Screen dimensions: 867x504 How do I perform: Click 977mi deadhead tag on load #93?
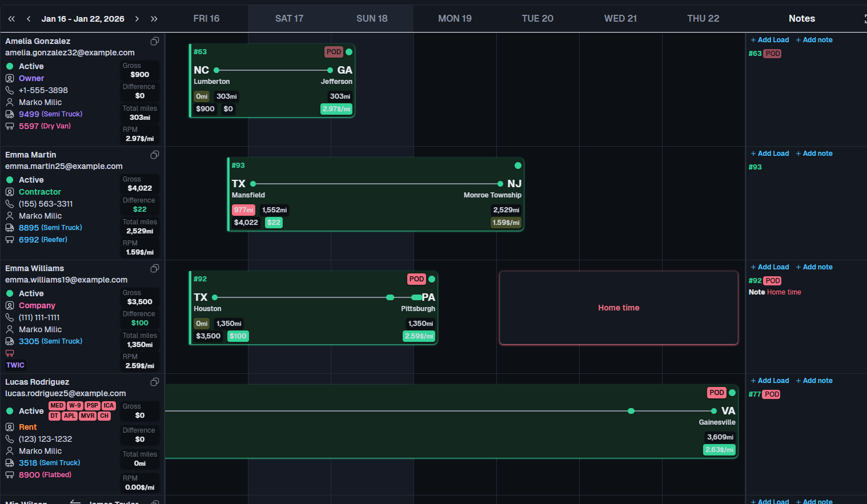coord(243,210)
